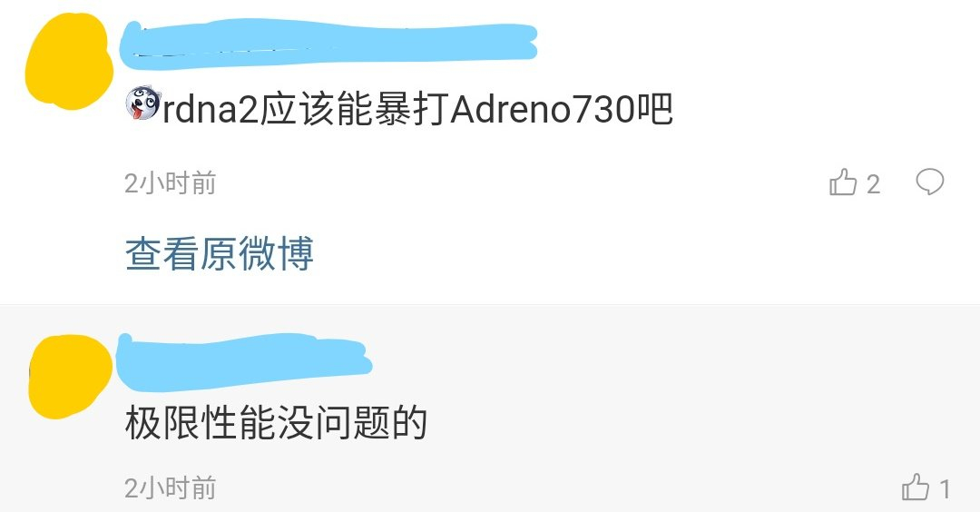
Task: Tap the reply text 极限性能没问题的
Action: pos(276,423)
